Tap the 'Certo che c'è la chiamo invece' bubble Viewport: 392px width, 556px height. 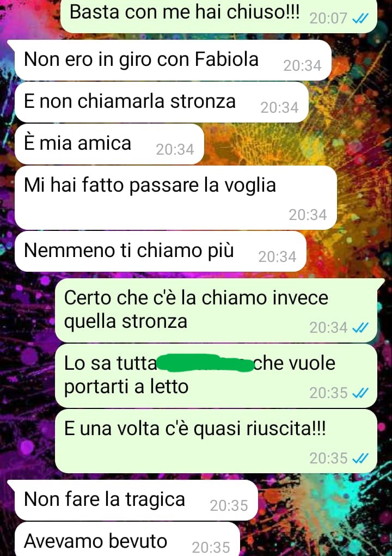216,310
